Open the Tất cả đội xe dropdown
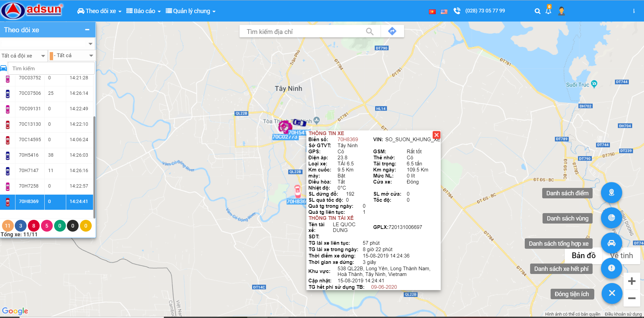Screen dimensions: 644x318 tap(24, 56)
